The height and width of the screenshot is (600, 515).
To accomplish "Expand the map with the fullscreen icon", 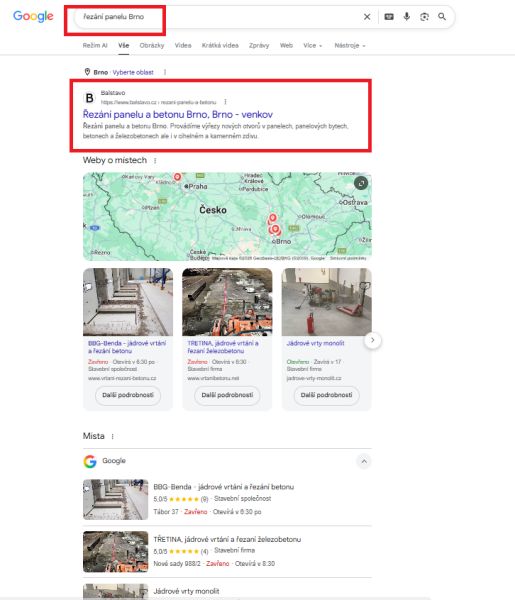I will click(x=361, y=183).
